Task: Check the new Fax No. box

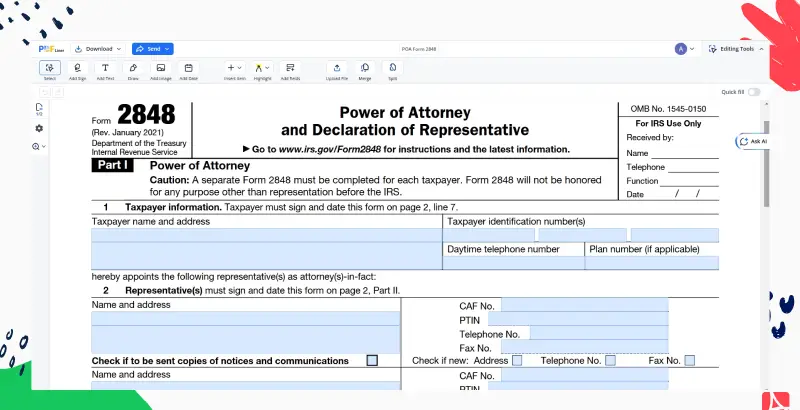Action: [690, 361]
